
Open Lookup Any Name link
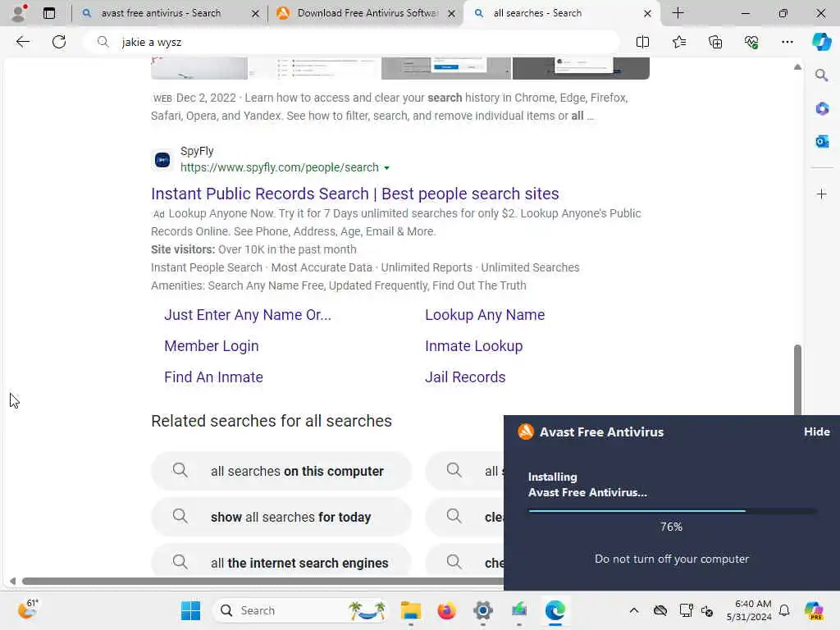[x=485, y=315]
